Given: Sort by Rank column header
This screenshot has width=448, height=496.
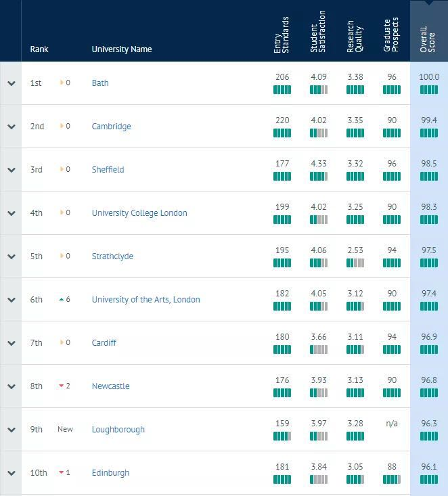Looking at the screenshot, I should click(39, 49).
